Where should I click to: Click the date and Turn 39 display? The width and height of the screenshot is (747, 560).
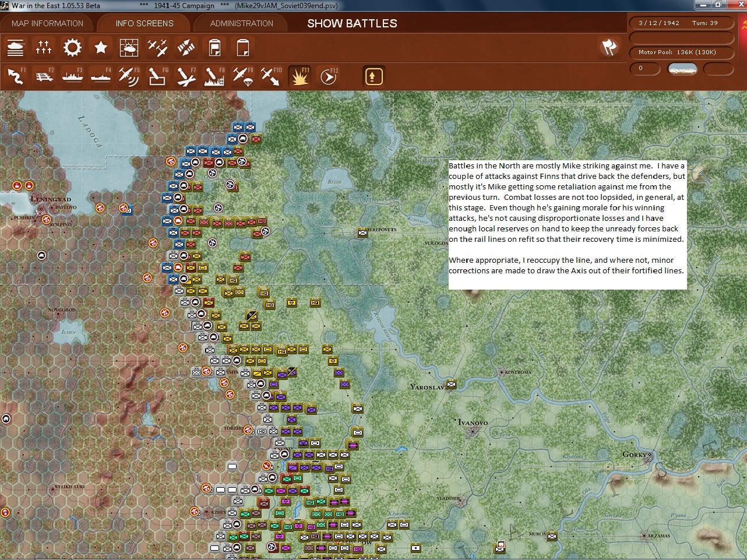[x=682, y=23]
